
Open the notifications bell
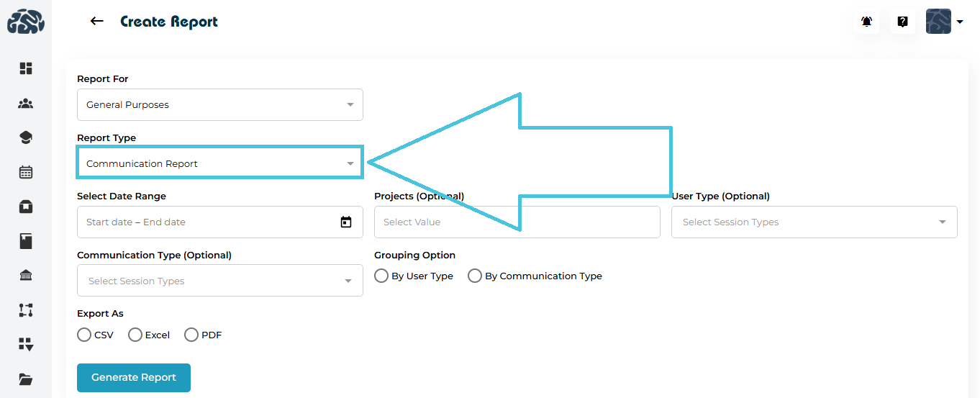867,22
